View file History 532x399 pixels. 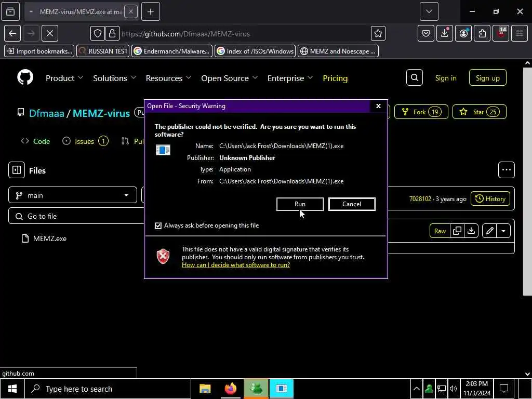tap(490, 199)
